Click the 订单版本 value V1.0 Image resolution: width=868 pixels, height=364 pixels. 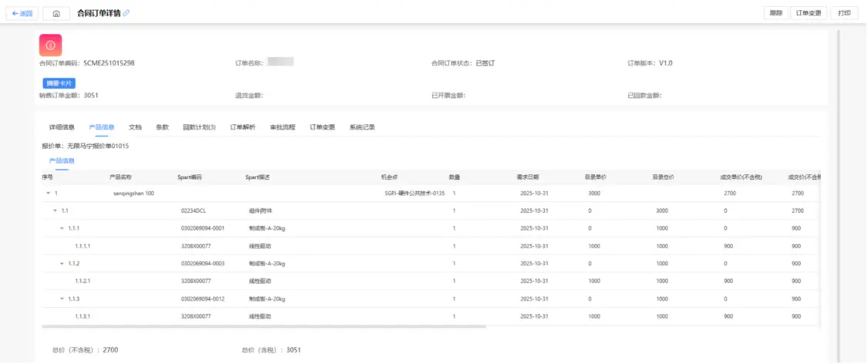pos(665,63)
